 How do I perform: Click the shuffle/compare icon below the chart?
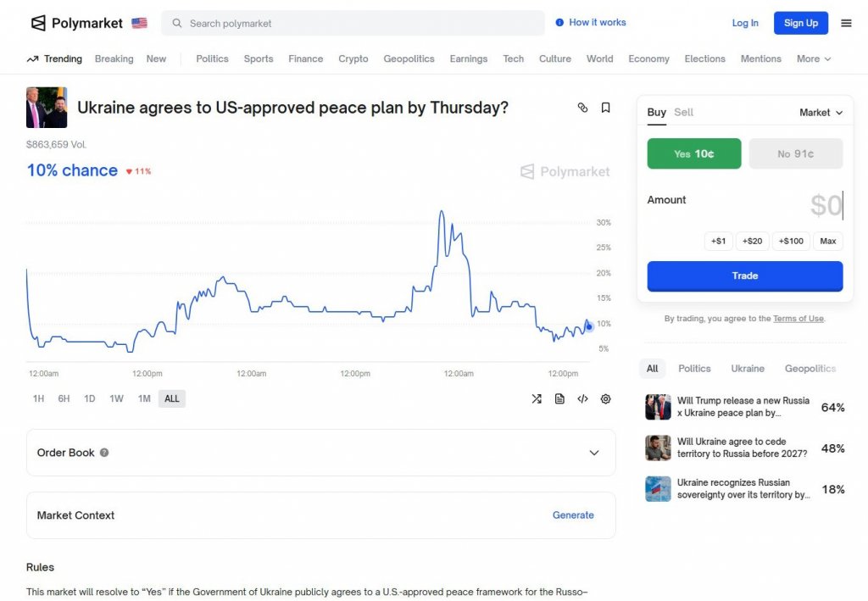tap(537, 398)
